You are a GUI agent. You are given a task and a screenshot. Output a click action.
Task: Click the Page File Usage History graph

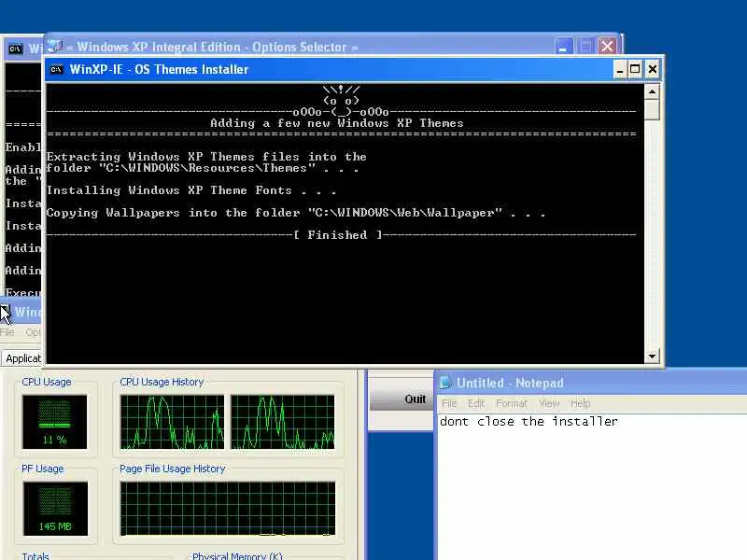[x=228, y=509]
